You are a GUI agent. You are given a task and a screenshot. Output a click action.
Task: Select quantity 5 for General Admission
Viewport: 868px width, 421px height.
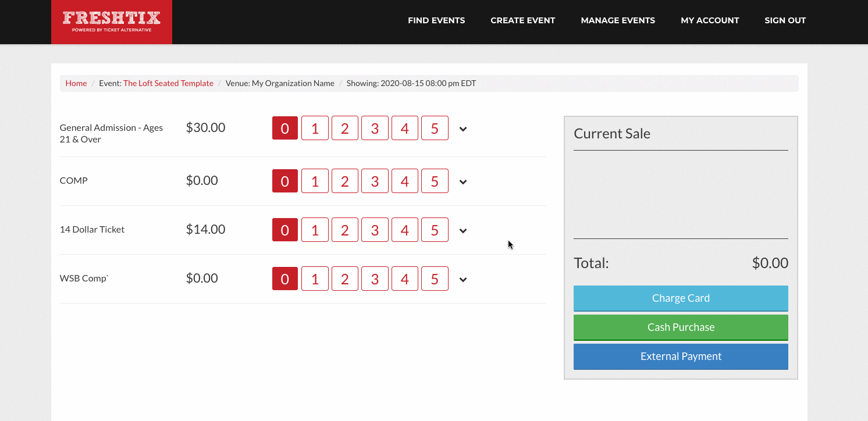pos(435,128)
